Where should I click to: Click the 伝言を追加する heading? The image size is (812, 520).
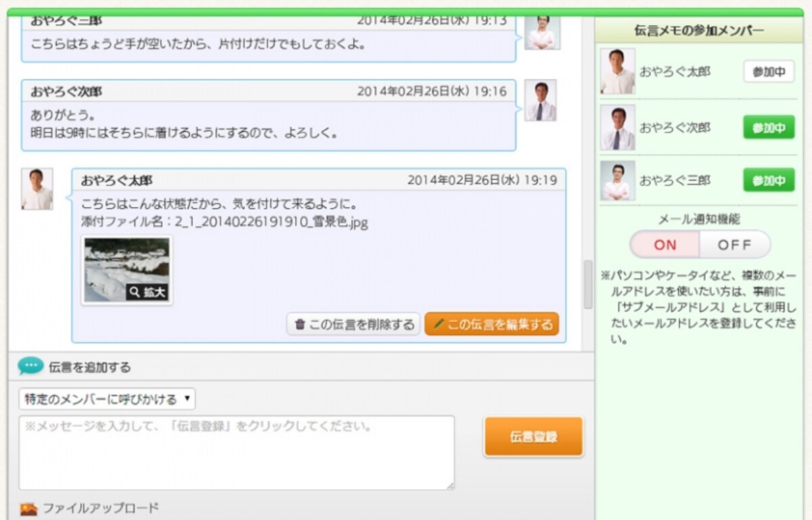point(90,368)
